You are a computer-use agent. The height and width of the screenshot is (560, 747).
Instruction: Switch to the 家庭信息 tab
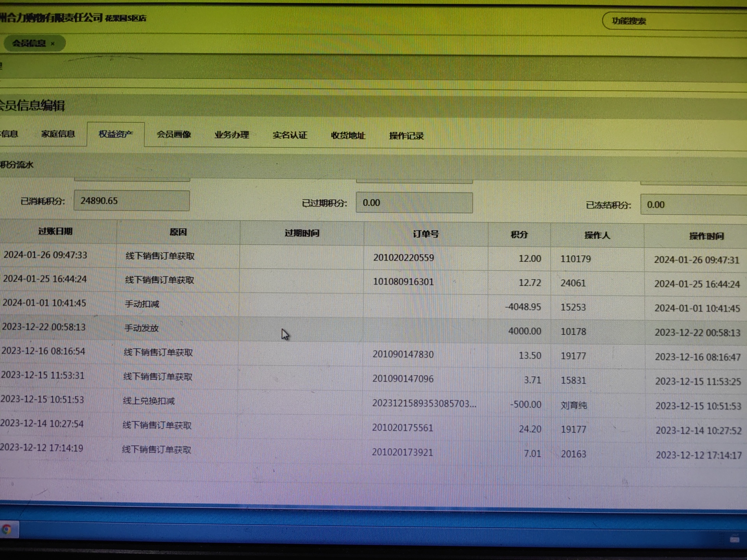pyautogui.click(x=58, y=134)
